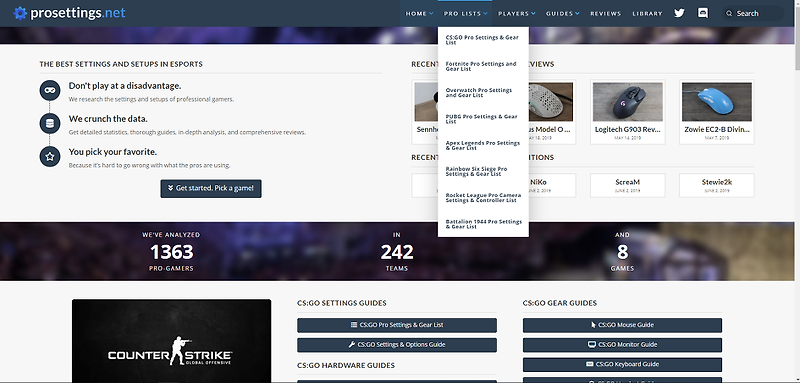Open the Sennheiser review card
This screenshot has width=800, height=383.
click(x=424, y=112)
